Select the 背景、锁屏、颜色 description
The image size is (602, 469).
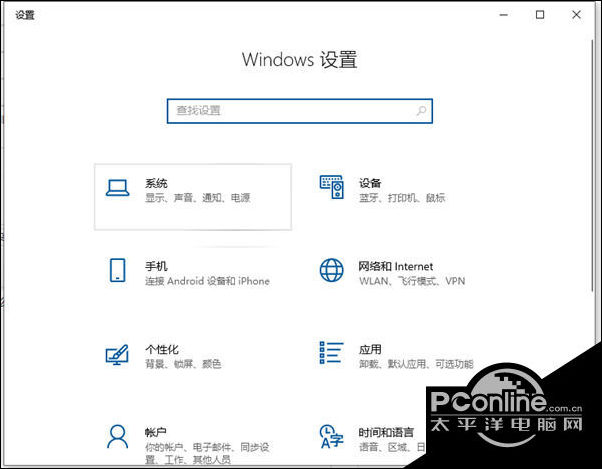point(183,364)
